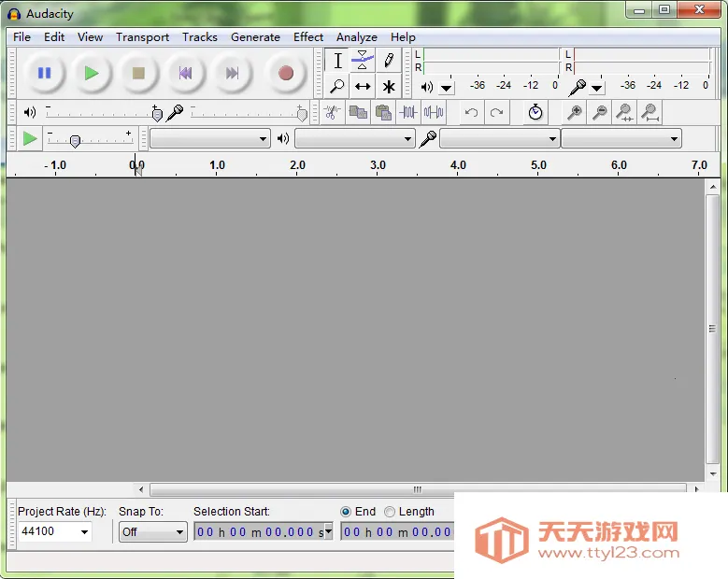This screenshot has height=579, width=728.
Task: Click the Redo arrow icon
Action: click(x=497, y=112)
